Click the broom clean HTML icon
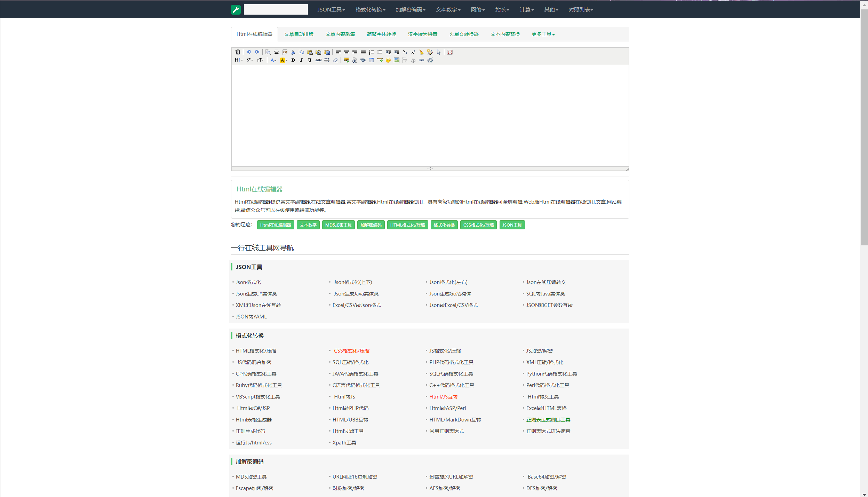 [422, 52]
